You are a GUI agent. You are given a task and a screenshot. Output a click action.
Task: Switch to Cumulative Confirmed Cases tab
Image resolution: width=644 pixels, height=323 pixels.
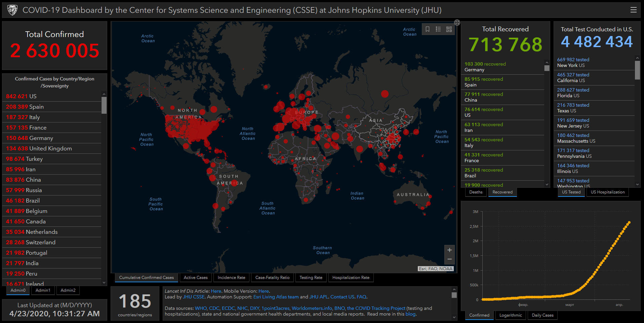pyautogui.click(x=147, y=278)
